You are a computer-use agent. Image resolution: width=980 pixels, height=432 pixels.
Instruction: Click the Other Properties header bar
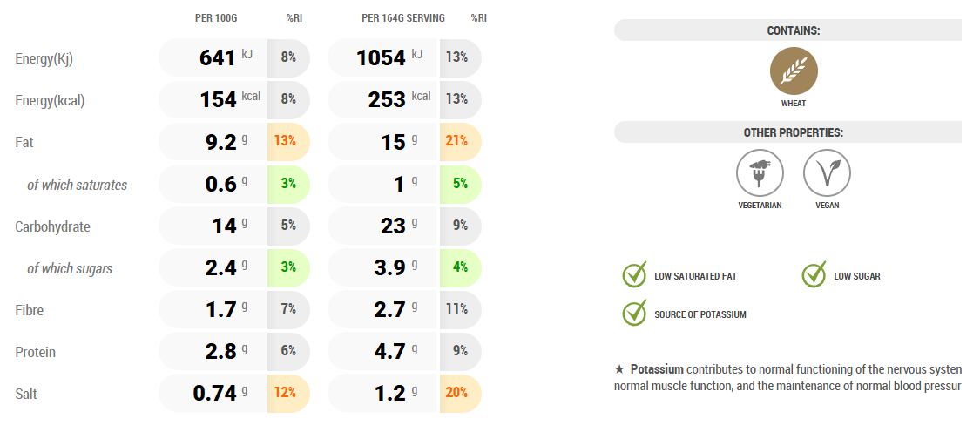click(x=787, y=132)
